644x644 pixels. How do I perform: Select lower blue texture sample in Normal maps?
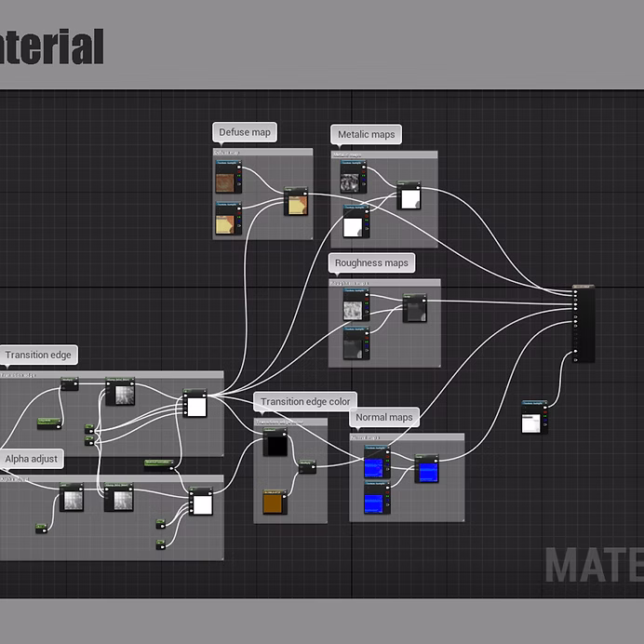[x=377, y=497]
